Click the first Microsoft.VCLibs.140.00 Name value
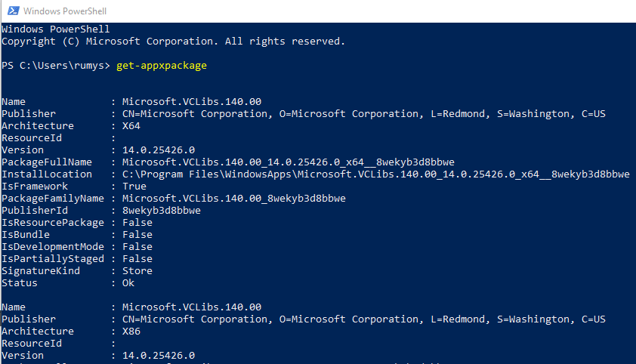This screenshot has height=364, width=636. (192, 102)
